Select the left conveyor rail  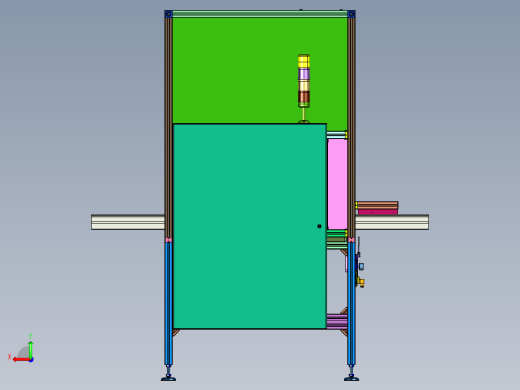[128, 222]
